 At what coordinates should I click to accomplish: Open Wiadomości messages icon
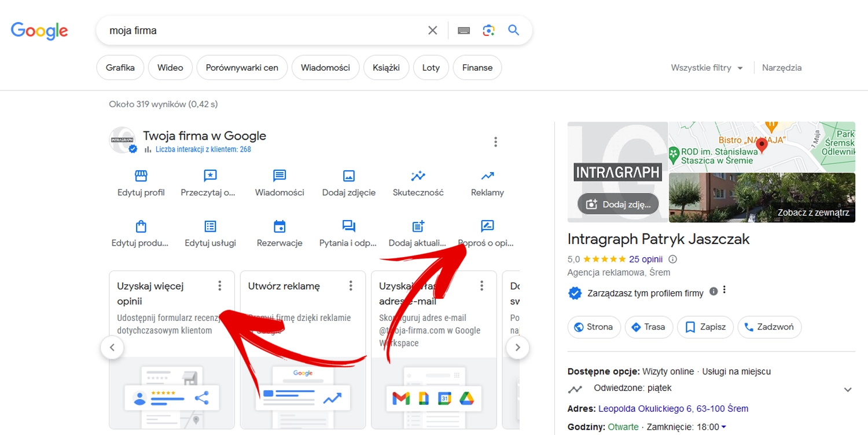click(279, 176)
